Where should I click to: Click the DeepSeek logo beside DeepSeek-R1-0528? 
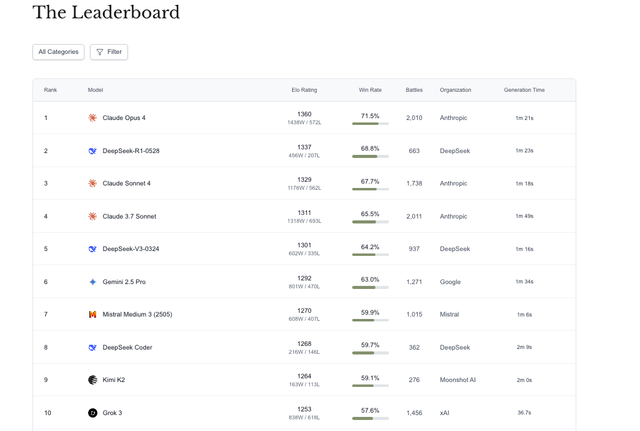point(93,151)
